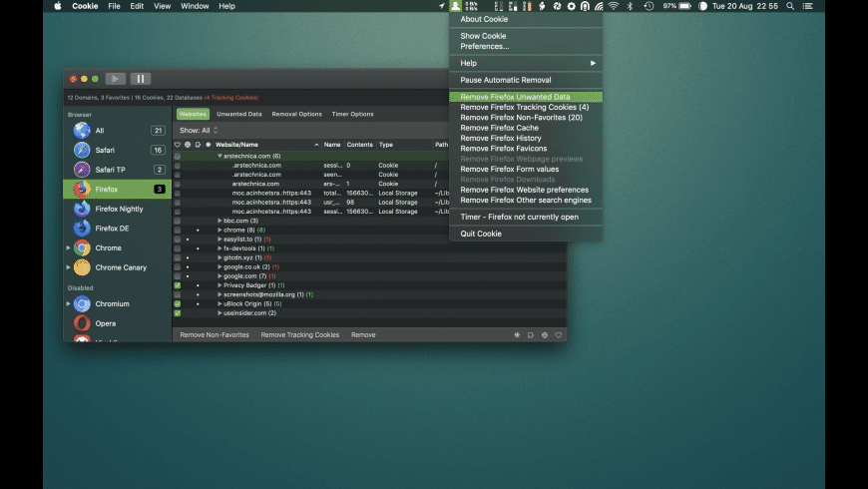Image resolution: width=868 pixels, height=489 pixels.
Task: Open Time Machine status icon
Action: point(649,6)
